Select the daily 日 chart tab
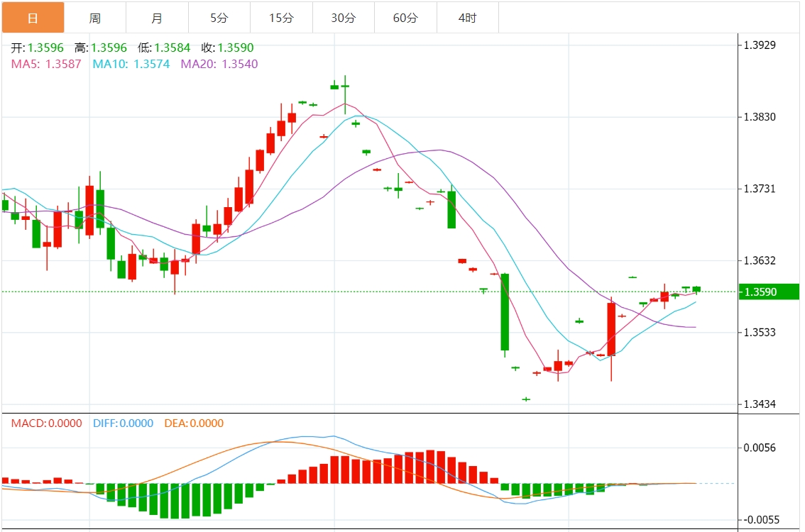The height and width of the screenshot is (532, 805). pos(33,18)
